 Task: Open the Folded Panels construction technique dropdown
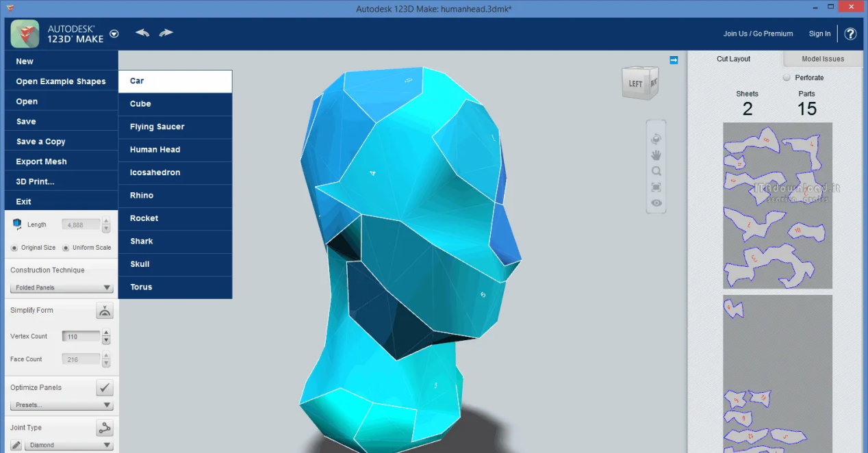pyautogui.click(x=62, y=287)
